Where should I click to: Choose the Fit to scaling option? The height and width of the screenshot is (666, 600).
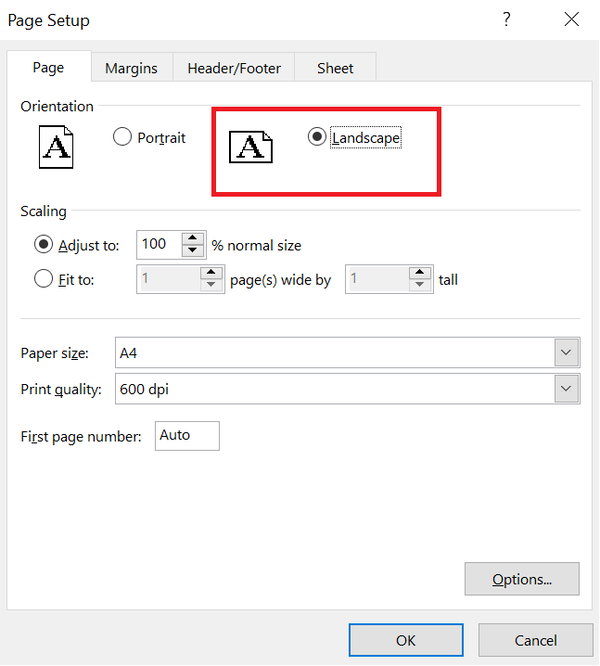point(43,279)
